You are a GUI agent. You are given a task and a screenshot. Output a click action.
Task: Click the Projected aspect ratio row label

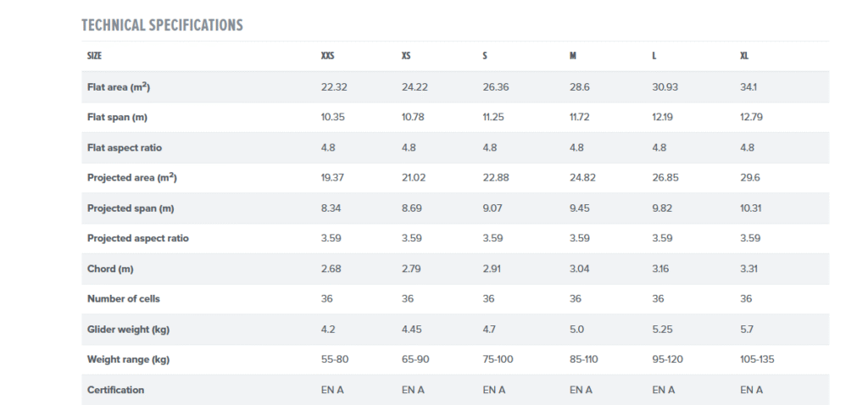coord(137,238)
